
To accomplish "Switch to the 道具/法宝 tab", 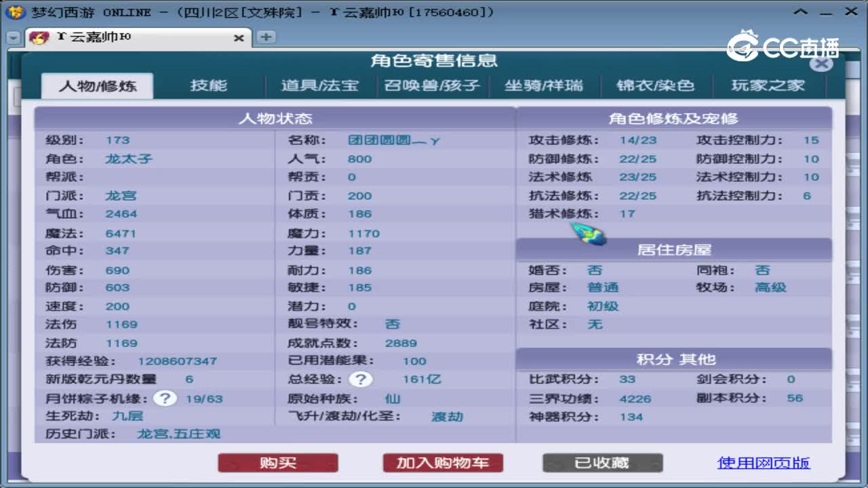I will pos(320,86).
